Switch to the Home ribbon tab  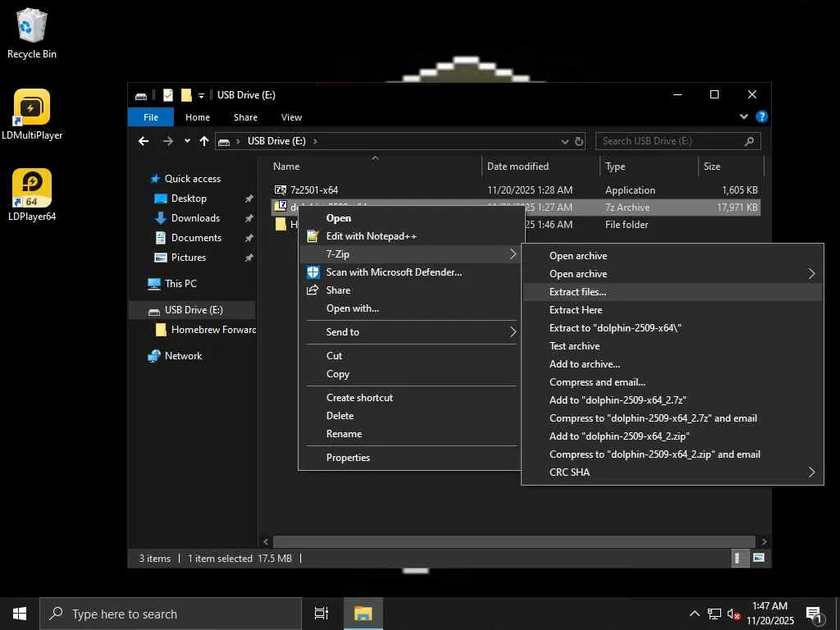[198, 116]
